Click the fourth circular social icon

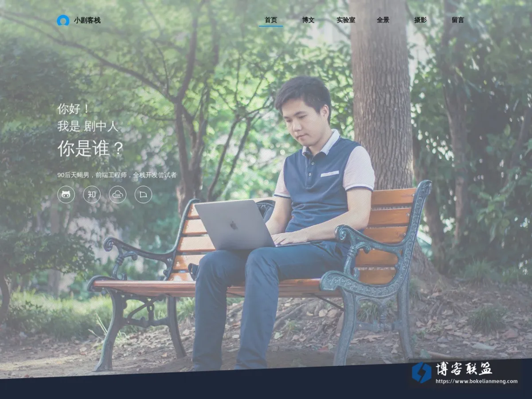coord(143,195)
